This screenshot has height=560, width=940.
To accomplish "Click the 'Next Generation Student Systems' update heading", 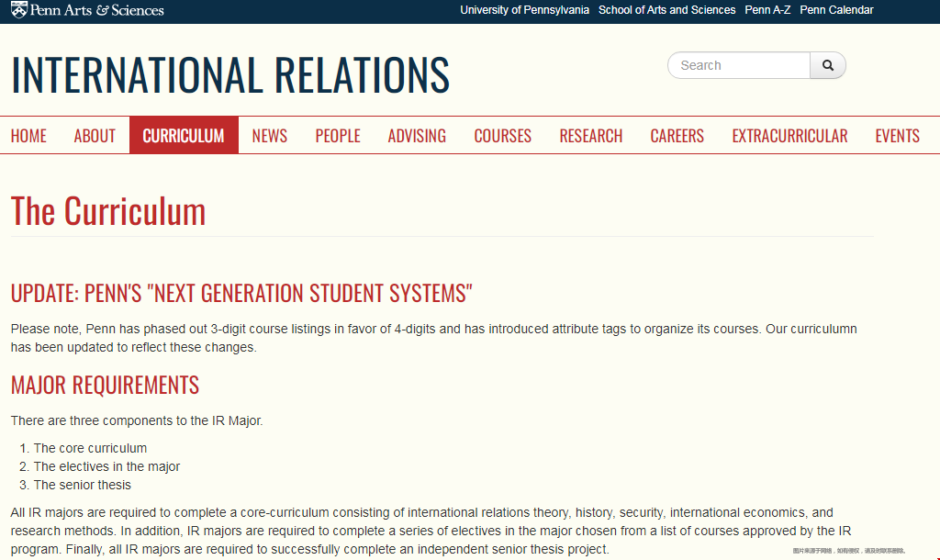I will tap(241, 293).
